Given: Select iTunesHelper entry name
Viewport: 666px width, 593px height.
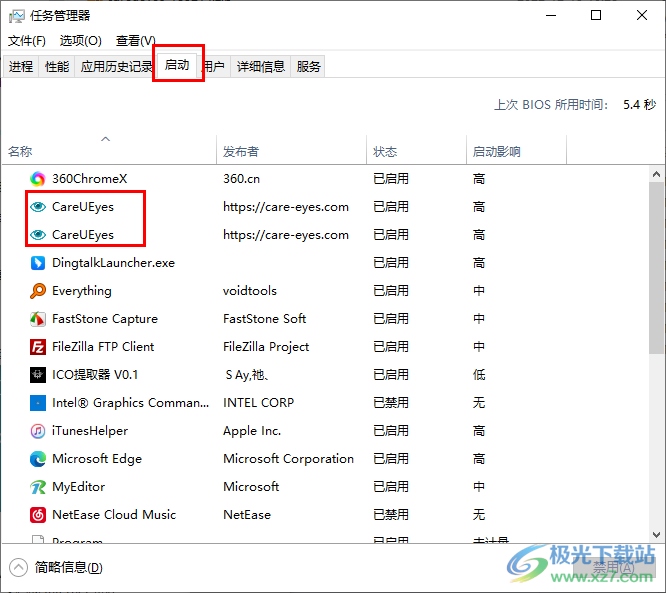Looking at the screenshot, I should [x=90, y=431].
